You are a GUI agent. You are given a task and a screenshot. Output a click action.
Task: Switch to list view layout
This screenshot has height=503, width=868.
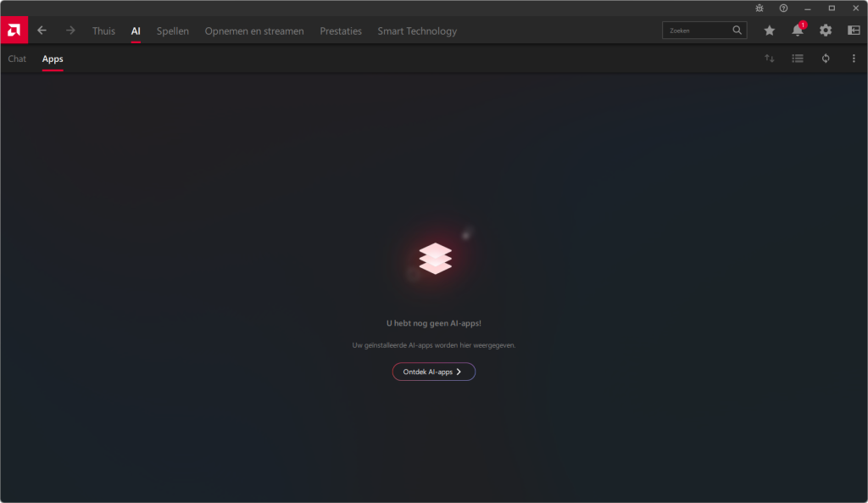click(798, 59)
